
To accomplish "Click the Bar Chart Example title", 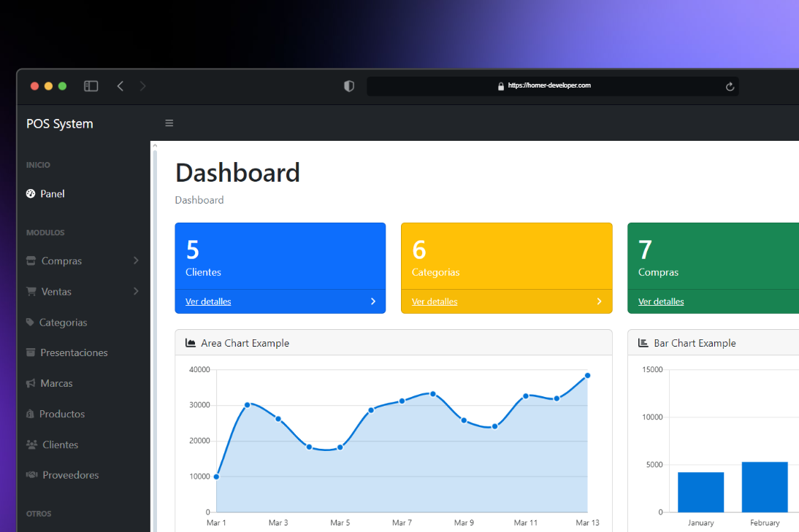I will click(695, 343).
